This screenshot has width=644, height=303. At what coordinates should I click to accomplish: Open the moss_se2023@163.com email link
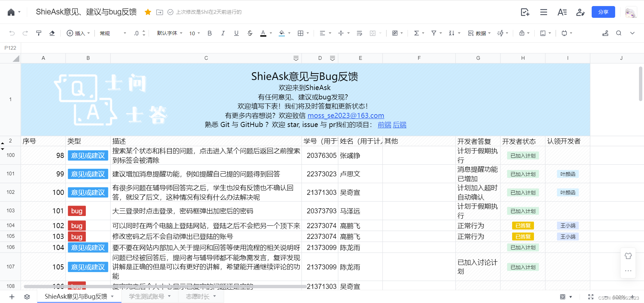tap(346, 115)
